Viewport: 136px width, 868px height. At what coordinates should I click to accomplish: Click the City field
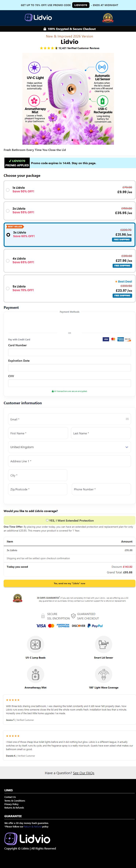tap(38, 475)
